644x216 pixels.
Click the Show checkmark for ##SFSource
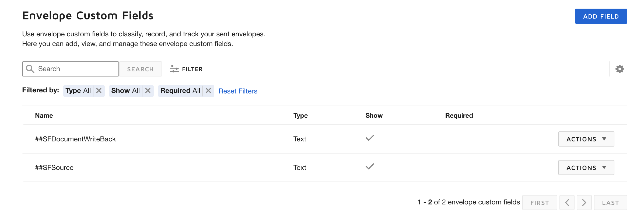[x=370, y=166]
